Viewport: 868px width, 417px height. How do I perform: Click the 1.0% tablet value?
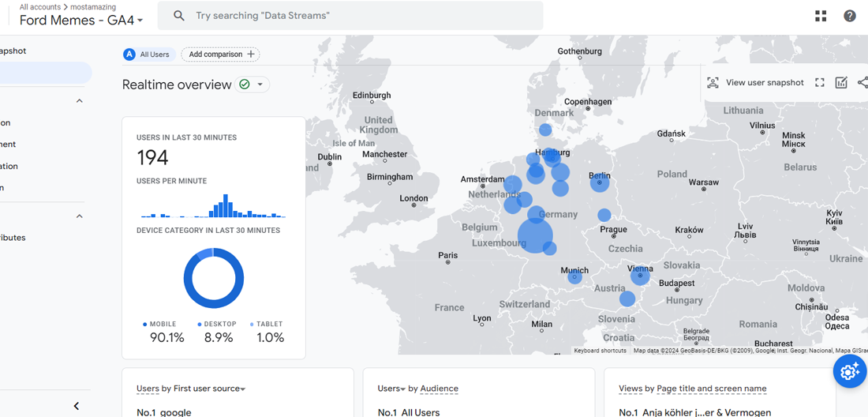point(270,337)
